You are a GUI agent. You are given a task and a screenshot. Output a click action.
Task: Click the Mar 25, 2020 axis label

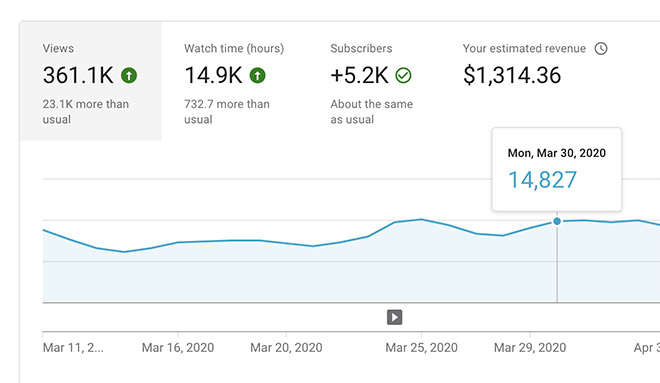(x=421, y=348)
